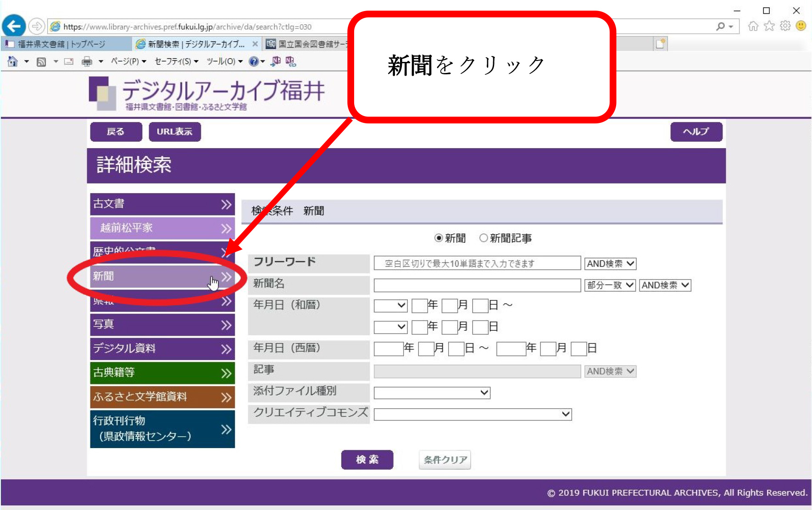
Task: Open the フリーワード AND検索 dropdown
Action: click(610, 264)
